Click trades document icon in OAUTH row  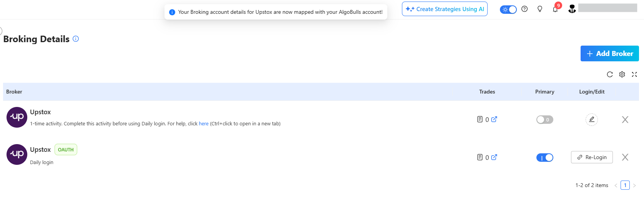(x=480, y=157)
